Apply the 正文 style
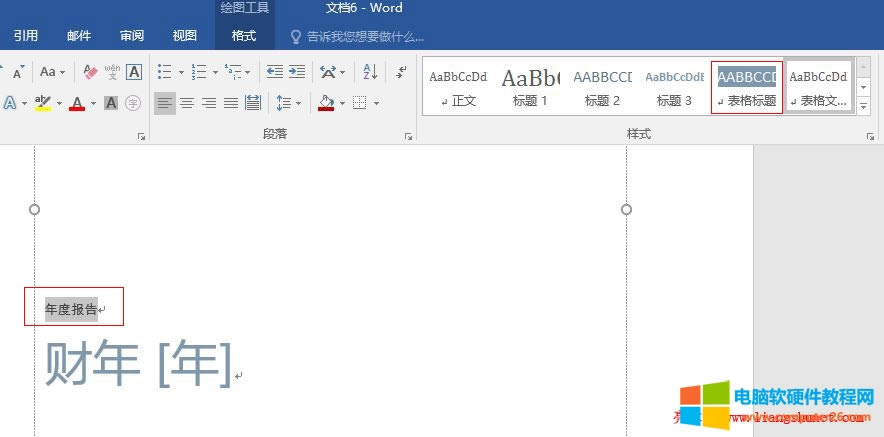This screenshot has height=437, width=884. 458,87
